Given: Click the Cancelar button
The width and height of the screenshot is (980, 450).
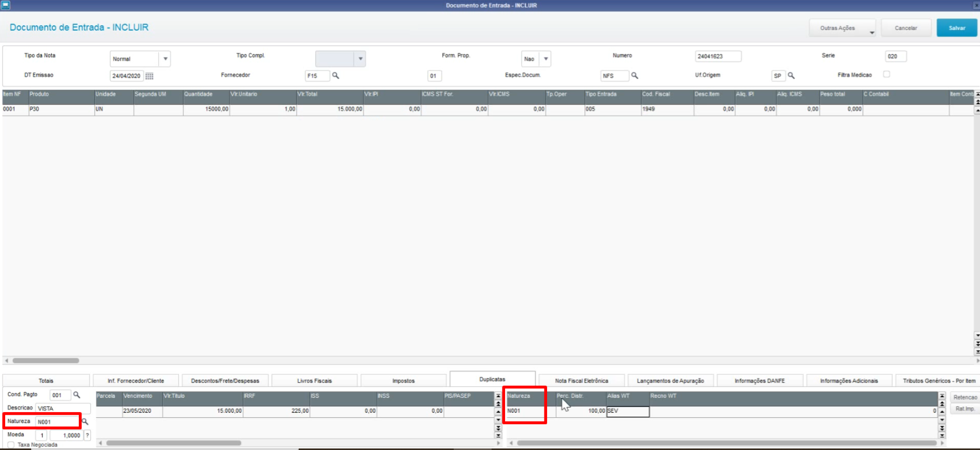Looking at the screenshot, I should pos(906,28).
